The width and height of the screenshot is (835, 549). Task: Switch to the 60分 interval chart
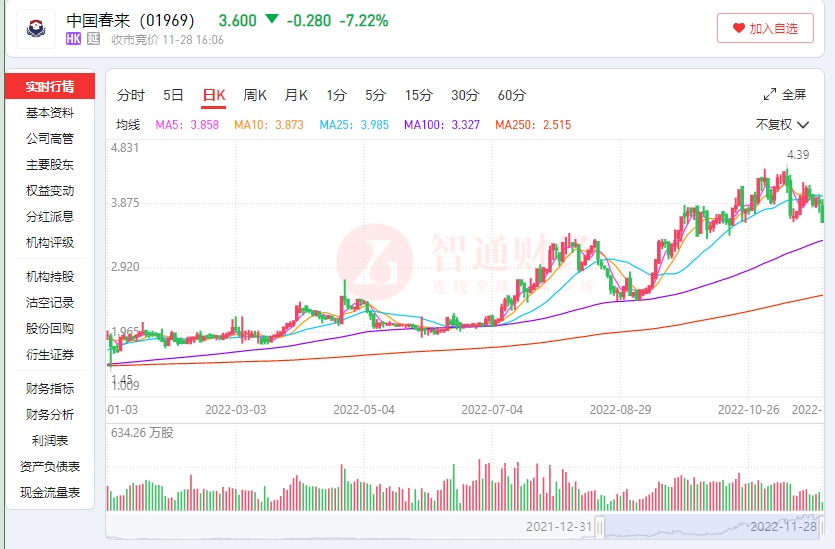point(511,96)
